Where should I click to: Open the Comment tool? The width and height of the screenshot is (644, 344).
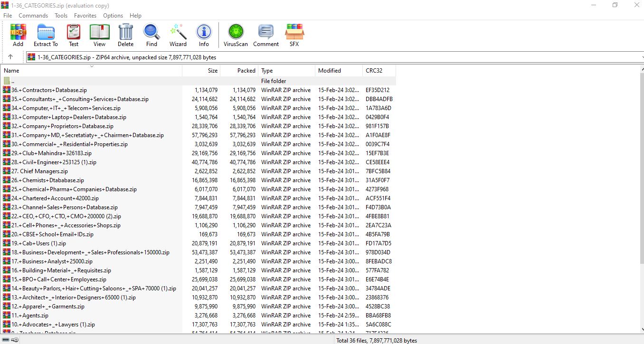pos(265,36)
